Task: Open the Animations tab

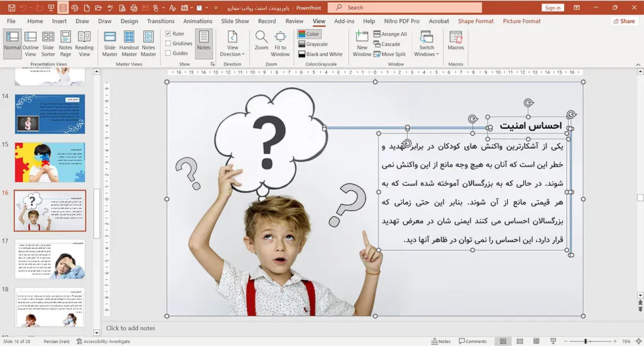Action: click(x=197, y=21)
